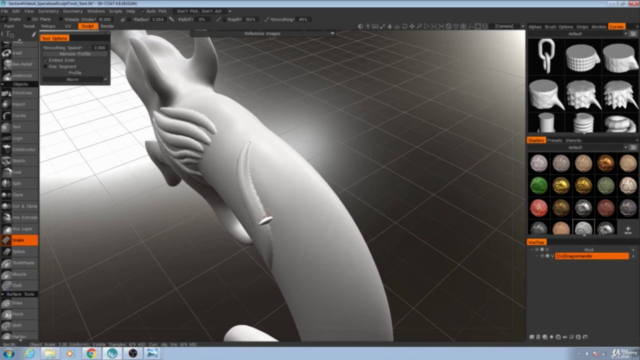The width and height of the screenshot is (640, 360).
Task: Toggle the Steady Stroke checkbox
Action: [x=60, y=19]
